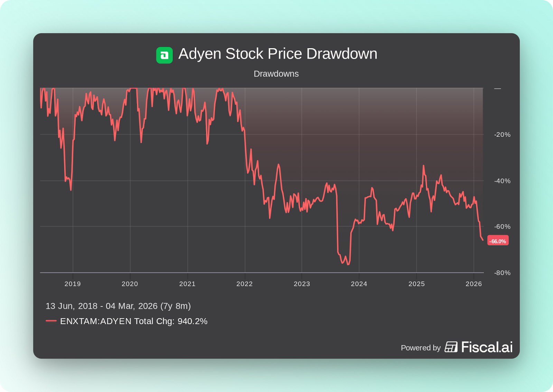Click the 'Adyen Stock Price Drawdown' title
This screenshot has width=553, height=392.
click(278, 54)
